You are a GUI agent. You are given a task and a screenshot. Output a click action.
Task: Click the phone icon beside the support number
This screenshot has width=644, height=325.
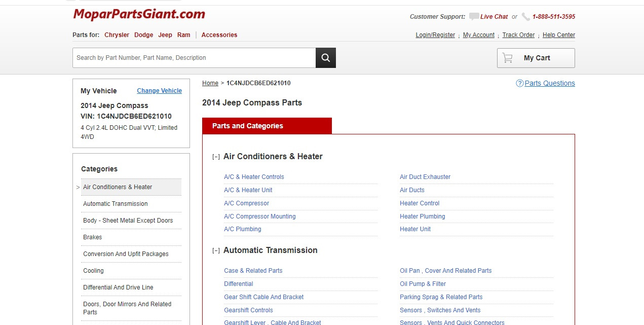click(x=526, y=17)
